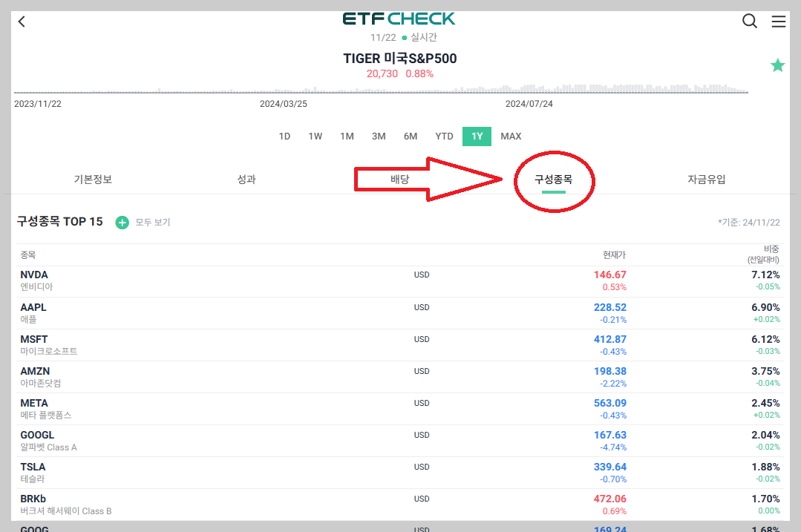
Task: Open the TSLA holding row
Action: (x=400, y=473)
